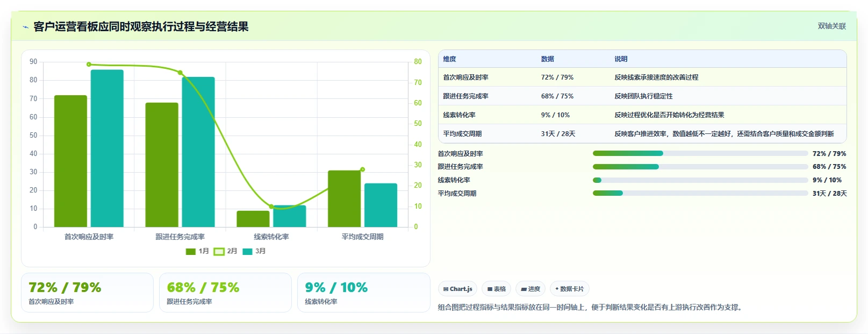This screenshot has height=334, width=868.
Task: Click 1月 bar for 跟进任务完成率
Action: click(x=162, y=165)
